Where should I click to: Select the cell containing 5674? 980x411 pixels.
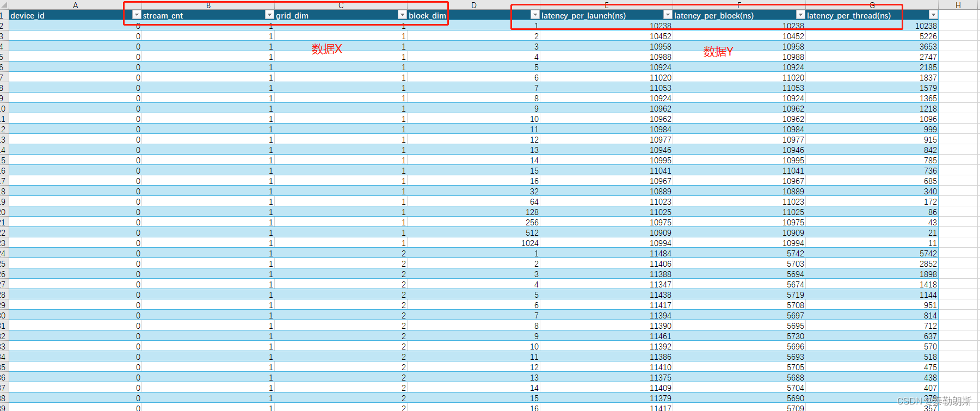(739, 284)
